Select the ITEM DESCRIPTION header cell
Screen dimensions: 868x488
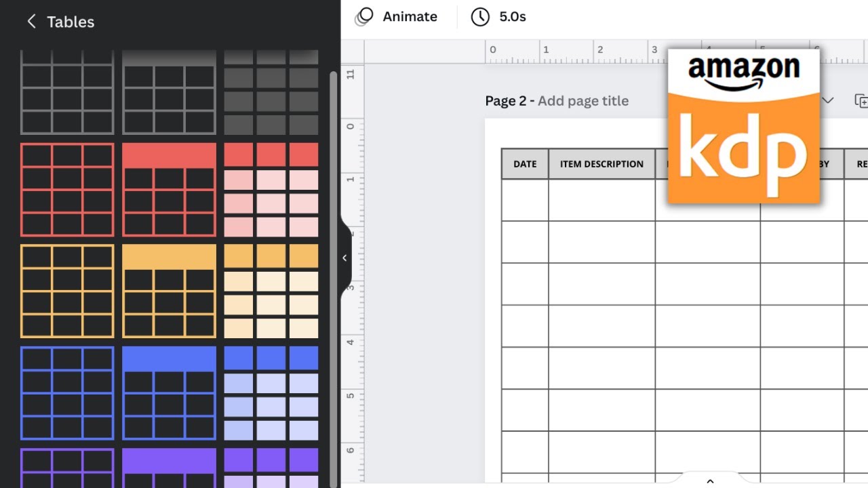pyautogui.click(x=601, y=164)
